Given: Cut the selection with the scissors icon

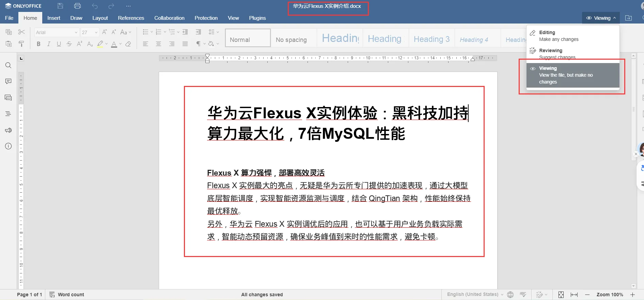Looking at the screenshot, I should 21,32.
